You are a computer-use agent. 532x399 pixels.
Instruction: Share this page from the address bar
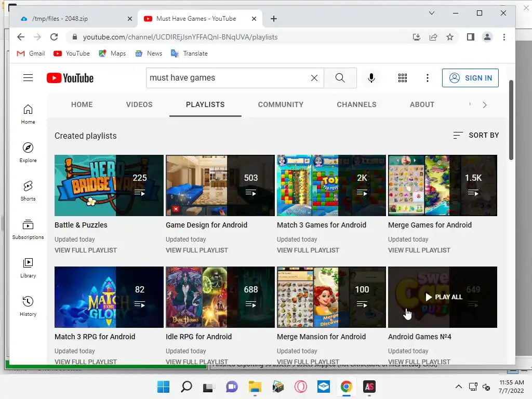[x=433, y=37]
